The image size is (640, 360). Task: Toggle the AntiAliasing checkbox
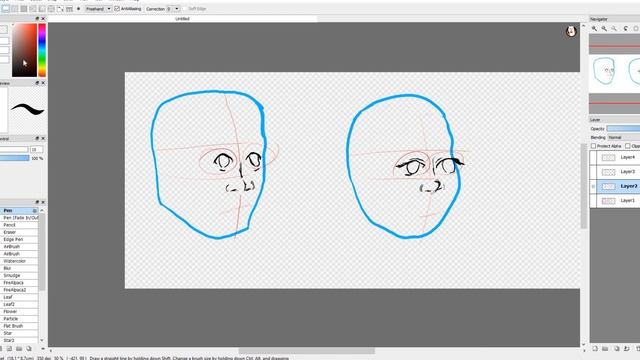point(117,9)
